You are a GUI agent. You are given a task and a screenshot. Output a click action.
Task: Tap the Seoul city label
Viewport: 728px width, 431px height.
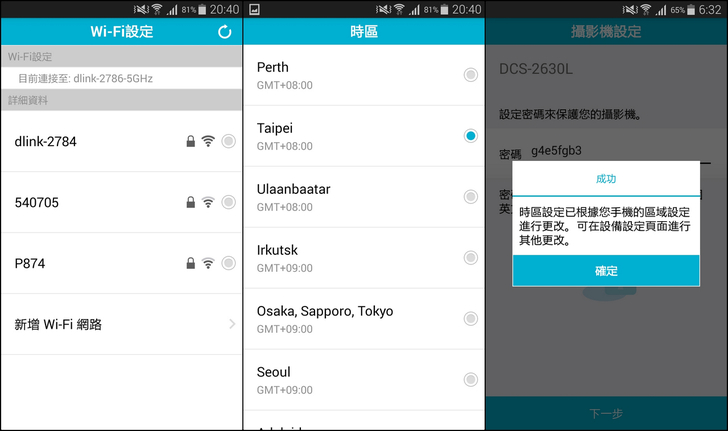(273, 372)
